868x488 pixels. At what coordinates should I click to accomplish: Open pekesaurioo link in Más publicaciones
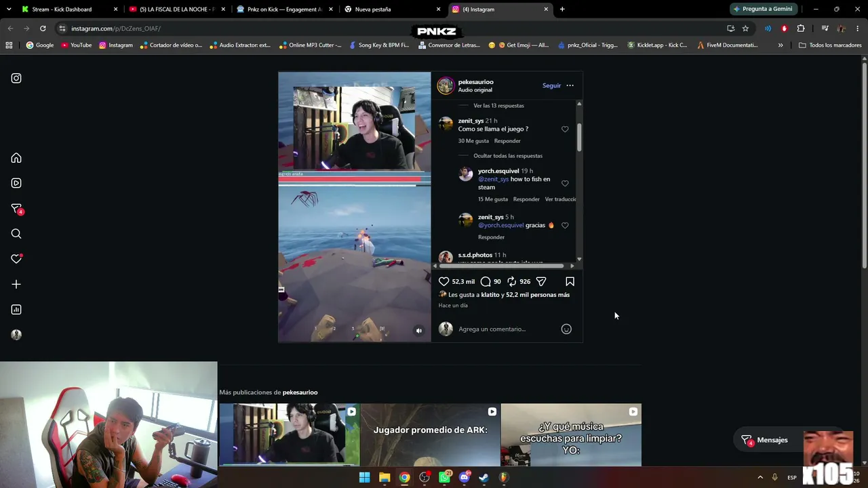(300, 392)
